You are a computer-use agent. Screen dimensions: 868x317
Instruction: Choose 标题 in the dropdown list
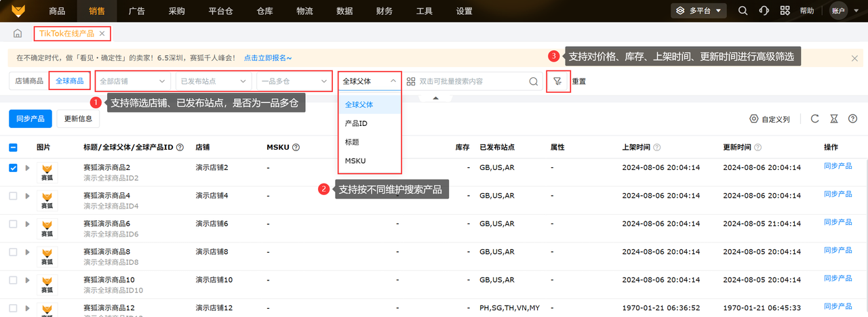(370, 142)
